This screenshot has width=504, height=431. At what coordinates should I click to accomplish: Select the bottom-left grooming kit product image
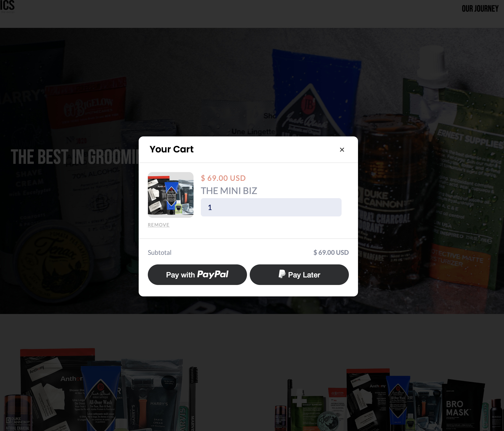click(x=100, y=389)
